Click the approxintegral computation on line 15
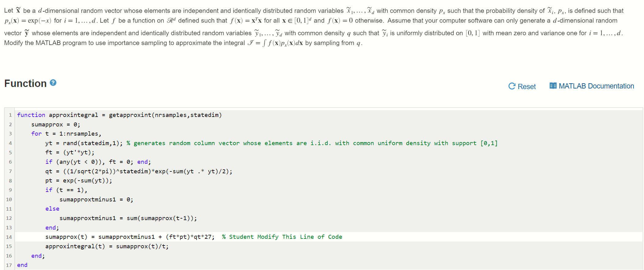 click(x=107, y=246)
